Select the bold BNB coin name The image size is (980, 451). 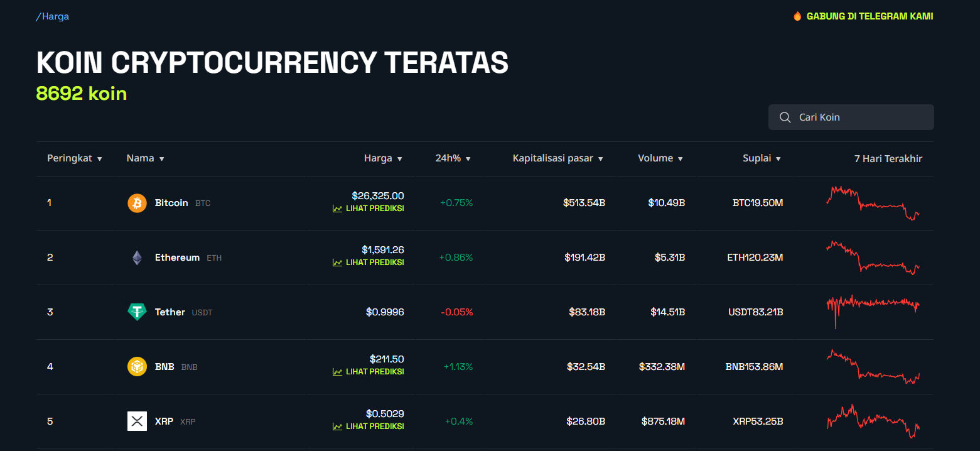click(164, 367)
